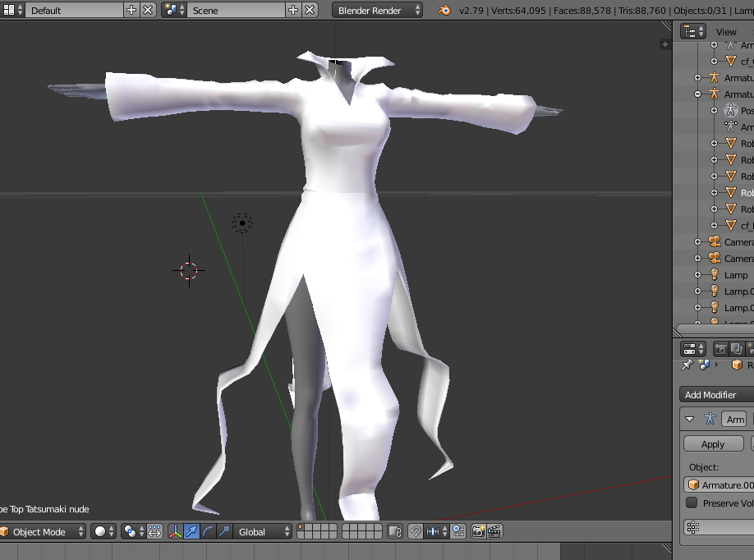Open the viewport shading selector
754x560 pixels.
[103, 531]
